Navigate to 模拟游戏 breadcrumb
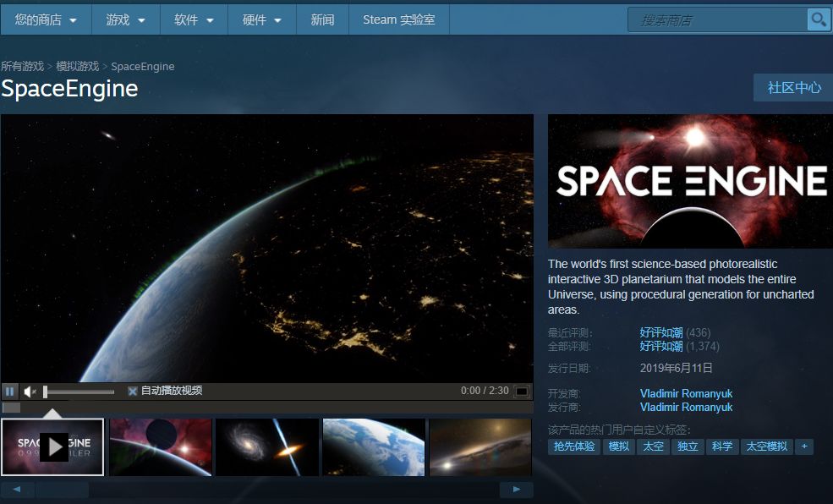The width and height of the screenshot is (833, 504). [x=78, y=67]
